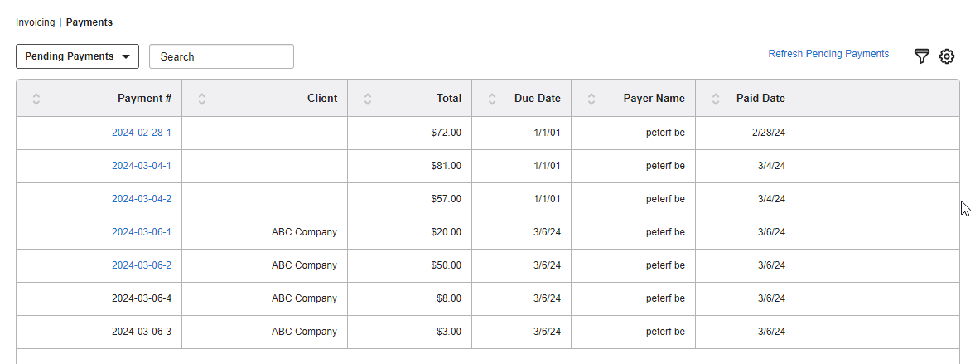Sort by Payer Name column arrows

pyautogui.click(x=591, y=99)
